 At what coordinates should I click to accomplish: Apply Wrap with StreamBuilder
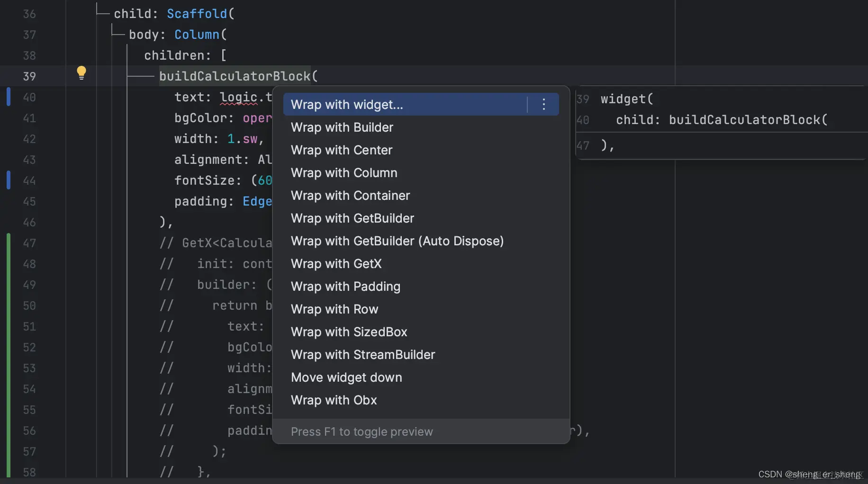pyautogui.click(x=363, y=355)
